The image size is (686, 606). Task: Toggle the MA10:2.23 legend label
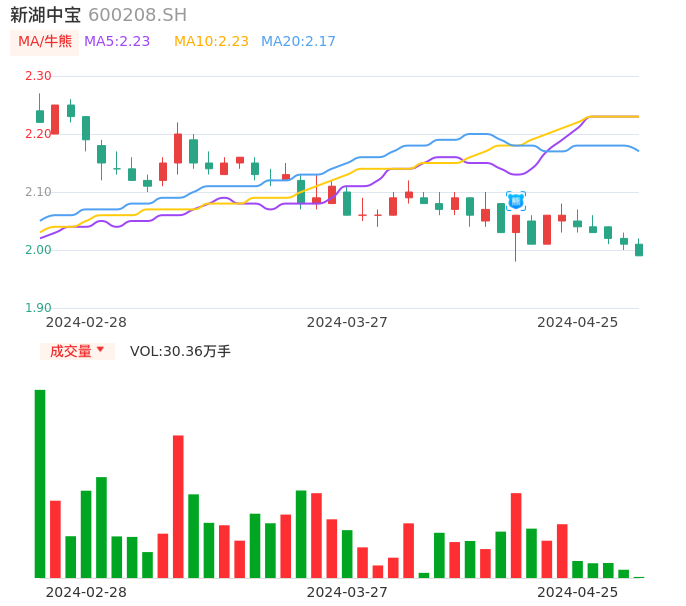211,42
